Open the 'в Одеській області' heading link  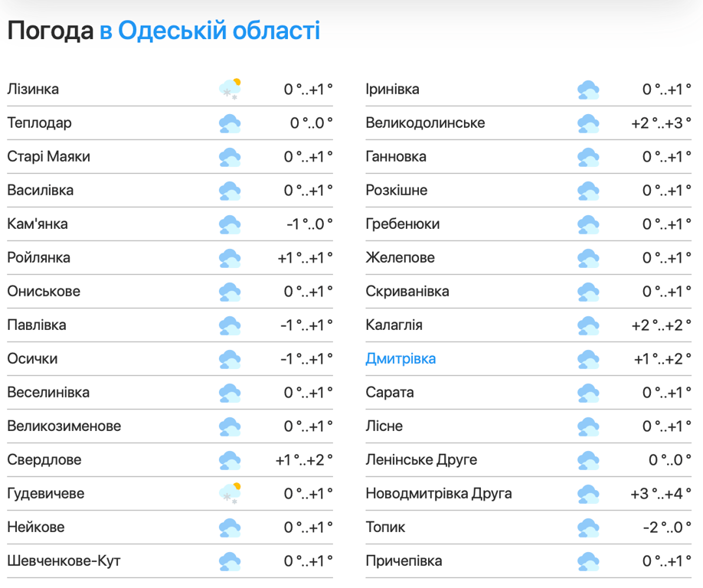210,31
